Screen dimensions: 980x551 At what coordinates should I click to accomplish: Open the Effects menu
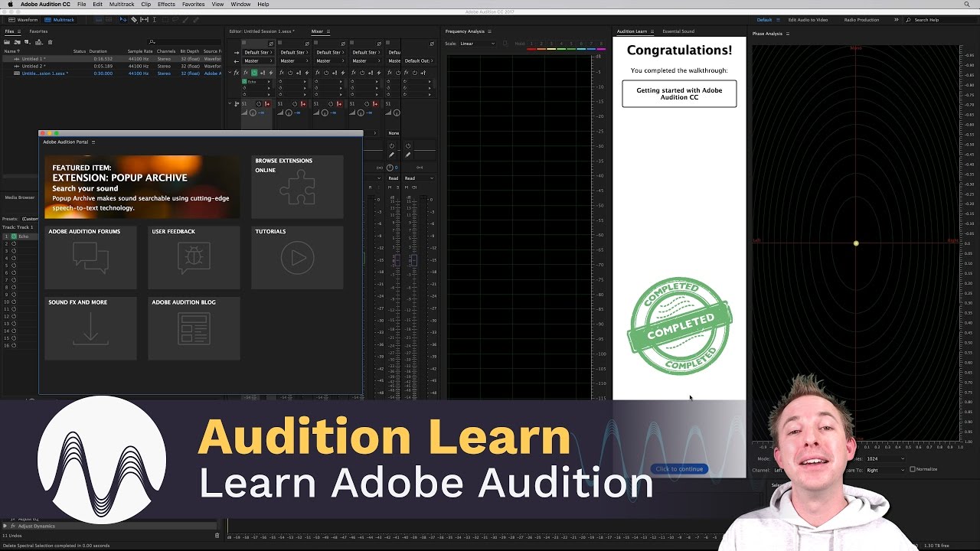tap(166, 5)
